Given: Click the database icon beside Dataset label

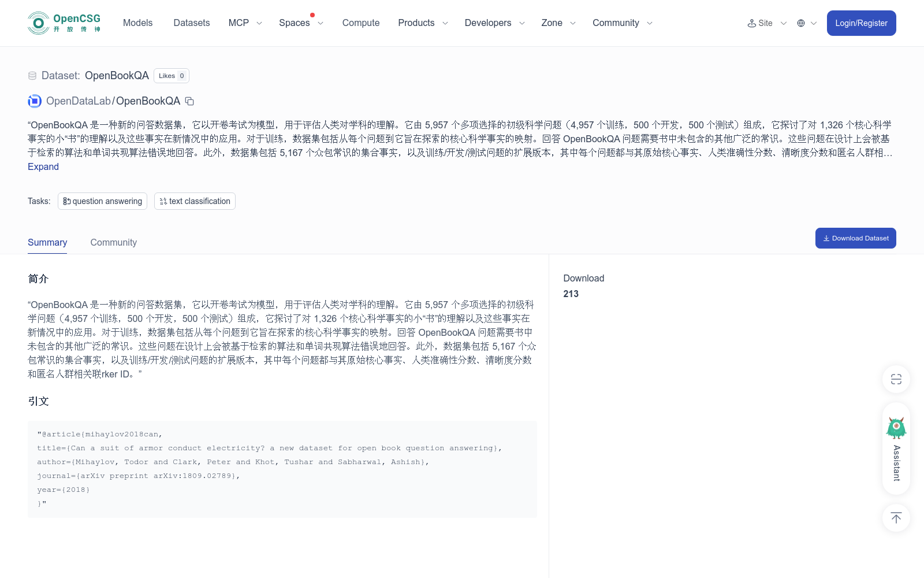Looking at the screenshot, I should [32, 76].
